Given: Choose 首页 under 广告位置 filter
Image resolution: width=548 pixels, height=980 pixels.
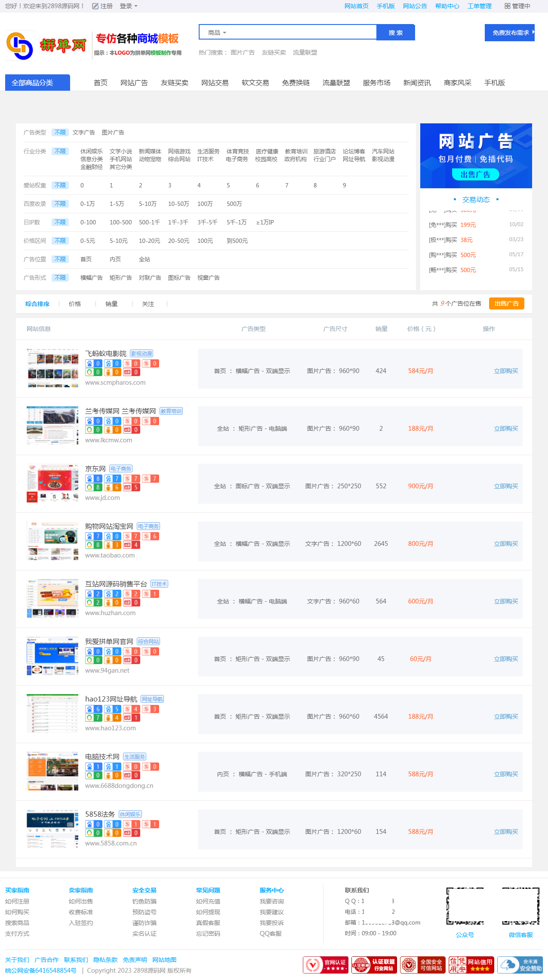Looking at the screenshot, I should coord(86,259).
